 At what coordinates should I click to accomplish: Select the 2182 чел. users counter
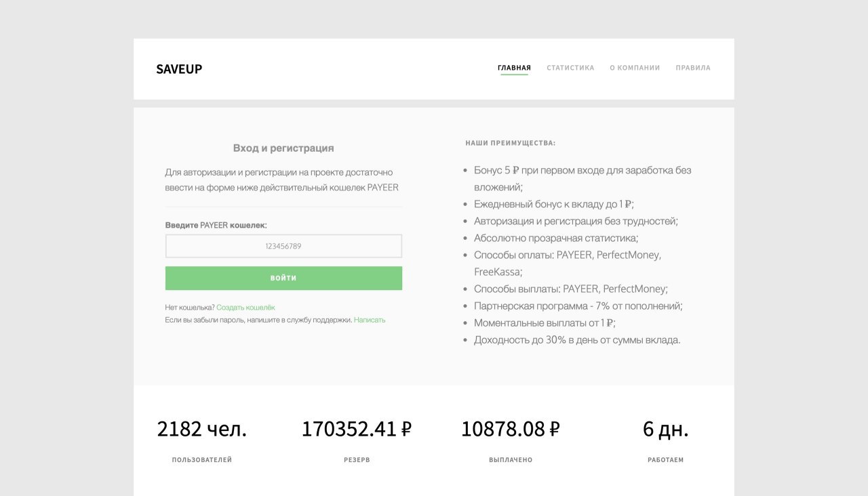(201, 429)
